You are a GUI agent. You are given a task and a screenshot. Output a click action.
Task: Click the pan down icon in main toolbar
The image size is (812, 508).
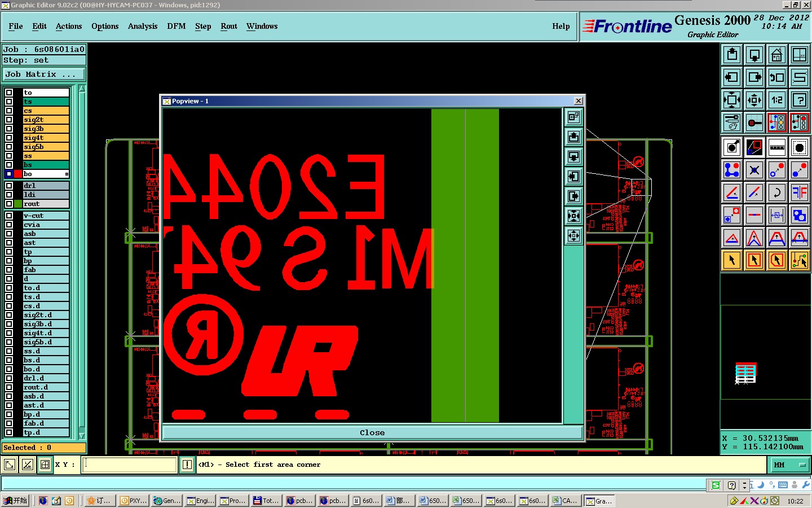click(754, 55)
